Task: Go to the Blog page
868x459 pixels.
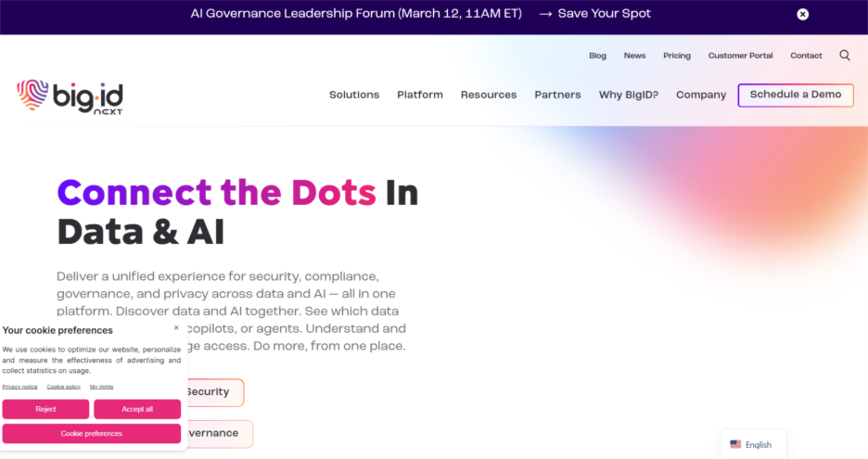Action: point(597,56)
